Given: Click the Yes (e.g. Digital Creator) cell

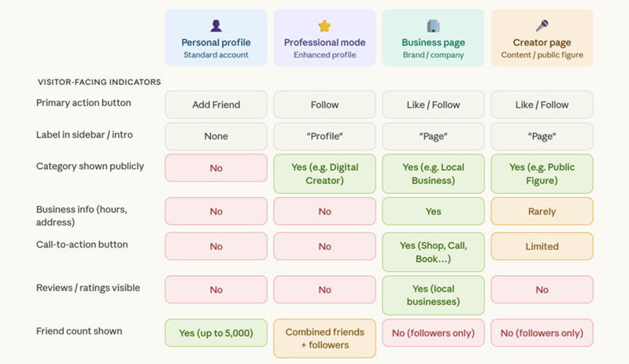Looking at the screenshot, I should coord(324,174).
